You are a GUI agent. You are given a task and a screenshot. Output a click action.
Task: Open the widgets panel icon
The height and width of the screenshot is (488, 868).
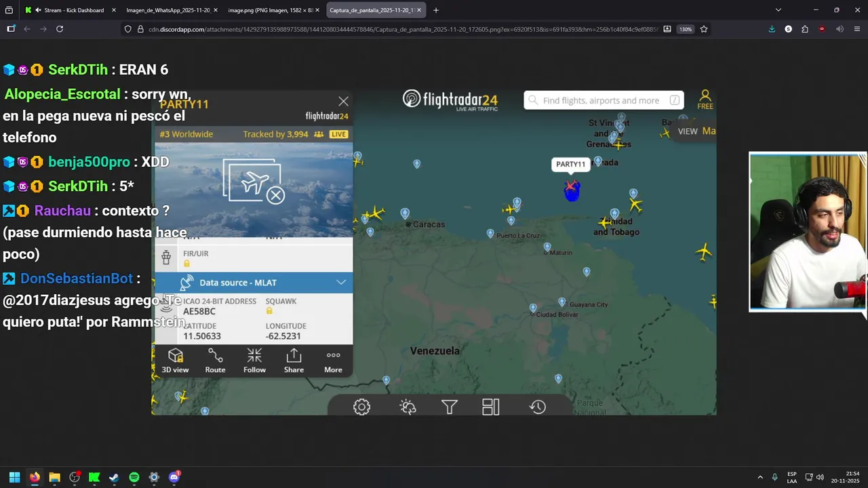click(491, 407)
